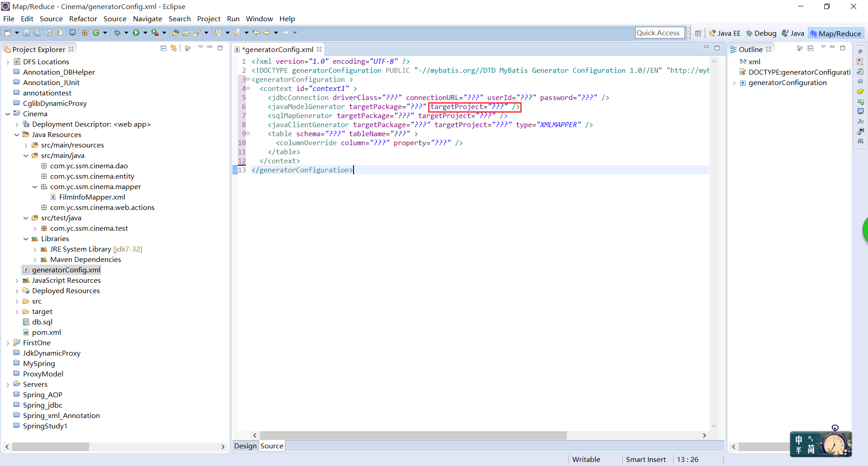Click the Quick Access search field
The image size is (868, 466).
[660, 33]
